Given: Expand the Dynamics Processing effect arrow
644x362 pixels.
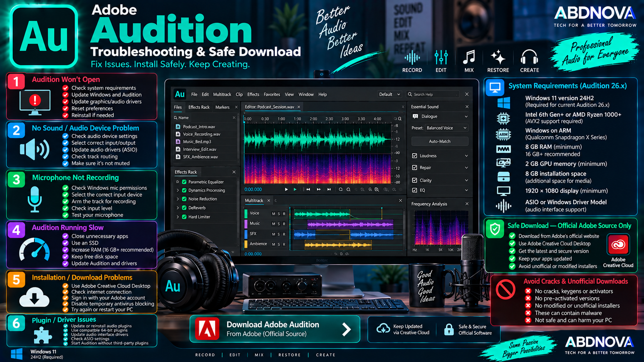Looking at the screenshot, I should pos(178,190).
